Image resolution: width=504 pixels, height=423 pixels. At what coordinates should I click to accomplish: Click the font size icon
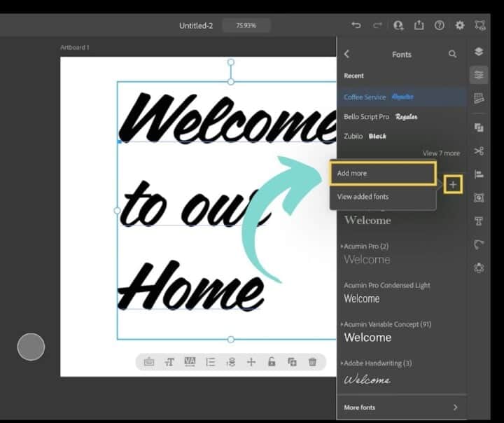pos(169,362)
